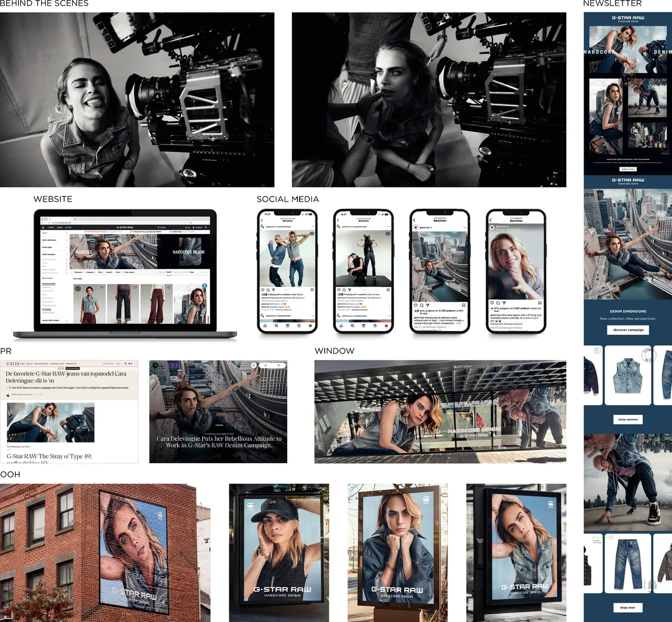Favorite the denim vest product with heart

pos(101,288)
